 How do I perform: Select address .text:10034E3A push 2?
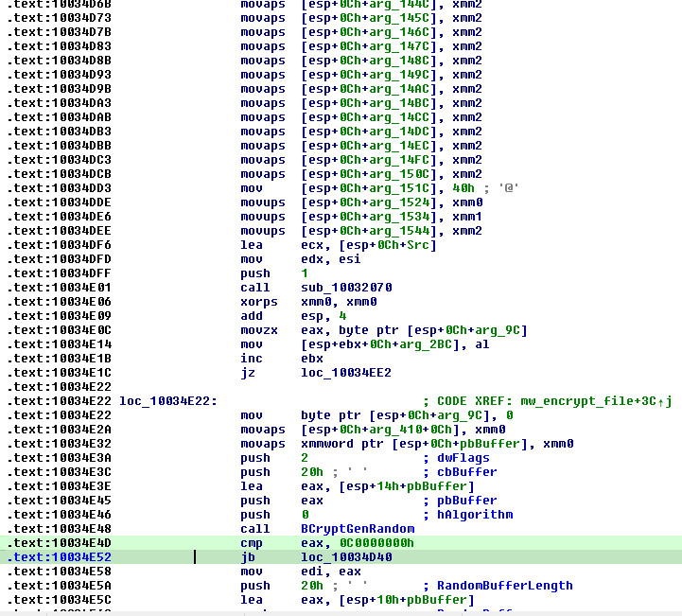click(60, 458)
